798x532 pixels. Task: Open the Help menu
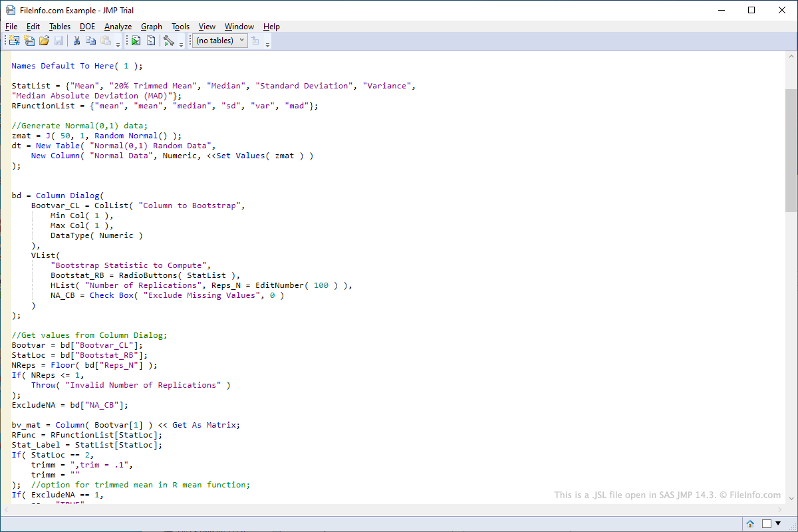click(271, 27)
